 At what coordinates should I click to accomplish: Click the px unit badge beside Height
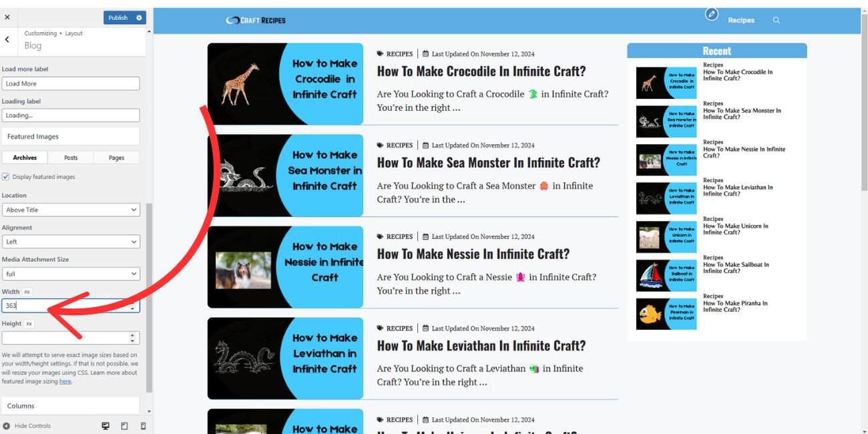pyautogui.click(x=29, y=324)
